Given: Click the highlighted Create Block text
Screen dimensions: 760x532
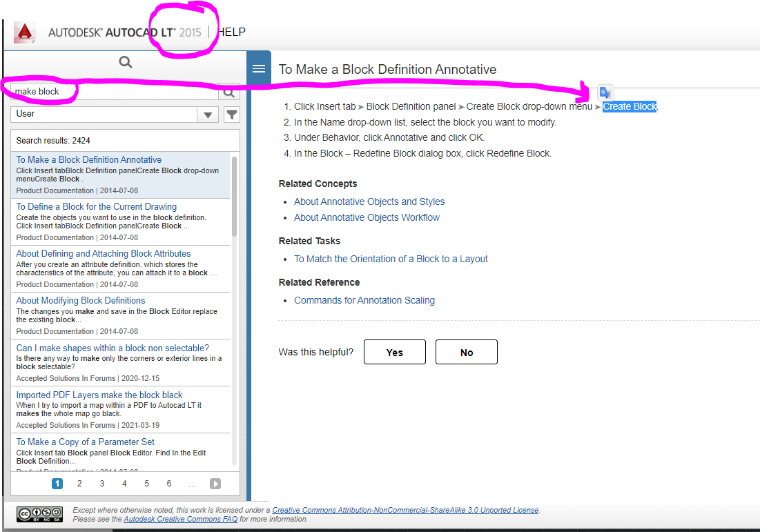Looking at the screenshot, I should click(x=630, y=106).
